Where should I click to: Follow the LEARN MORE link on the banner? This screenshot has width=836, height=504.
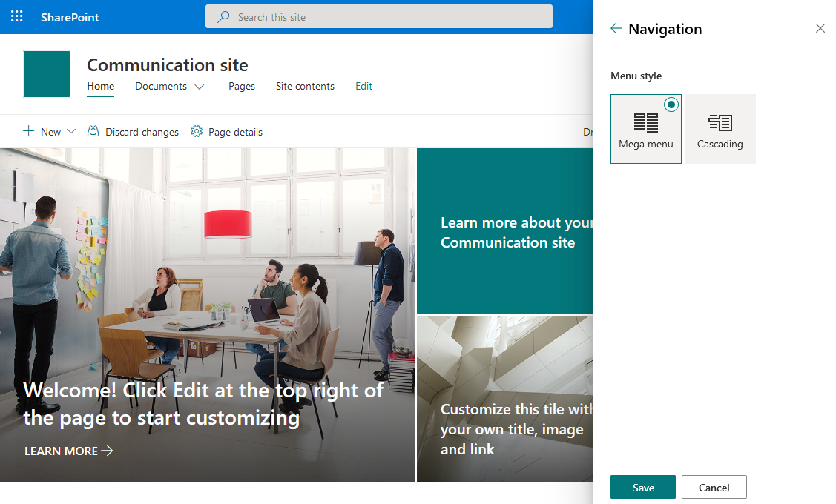point(68,450)
